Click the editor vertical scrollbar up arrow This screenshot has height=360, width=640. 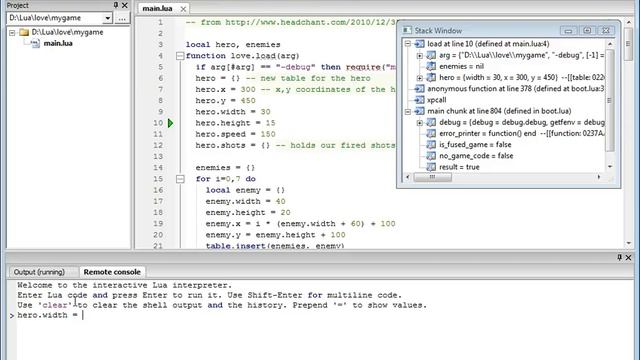pyautogui.click(x=628, y=22)
